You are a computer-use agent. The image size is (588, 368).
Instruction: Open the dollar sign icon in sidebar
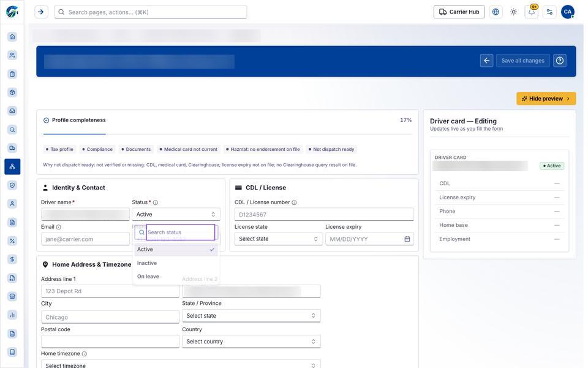(x=12, y=259)
